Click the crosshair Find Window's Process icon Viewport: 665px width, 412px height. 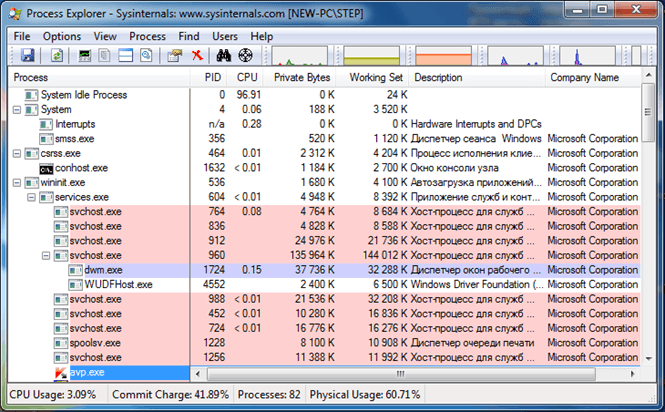(246, 55)
